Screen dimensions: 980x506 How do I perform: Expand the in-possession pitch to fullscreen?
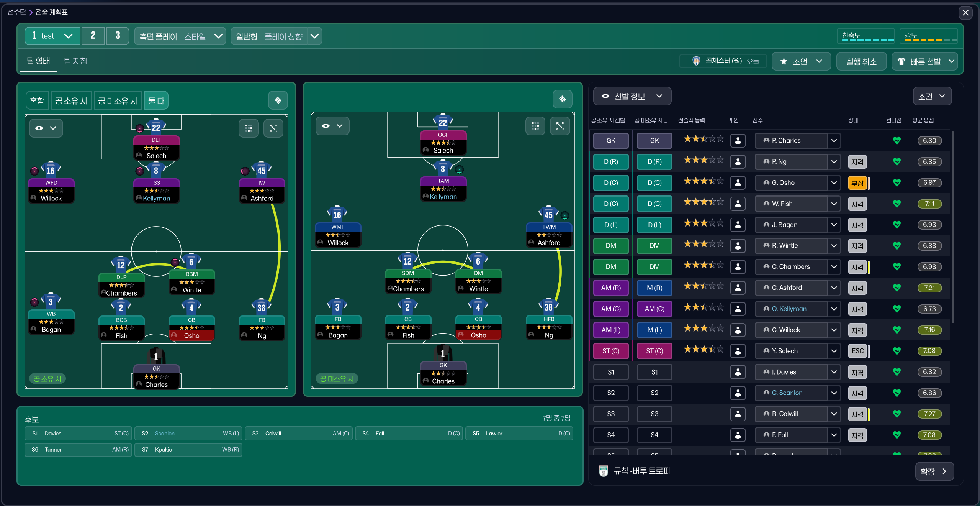tap(273, 128)
